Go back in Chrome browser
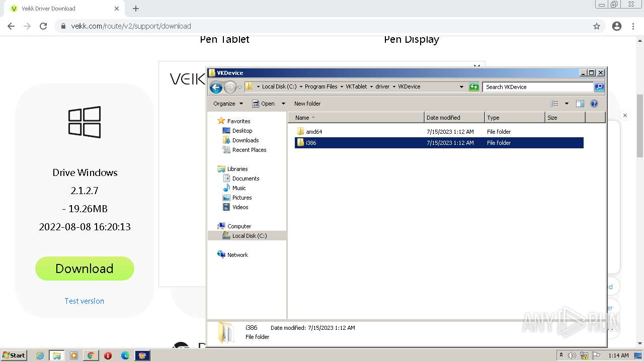The width and height of the screenshot is (644, 362). coord(11,26)
